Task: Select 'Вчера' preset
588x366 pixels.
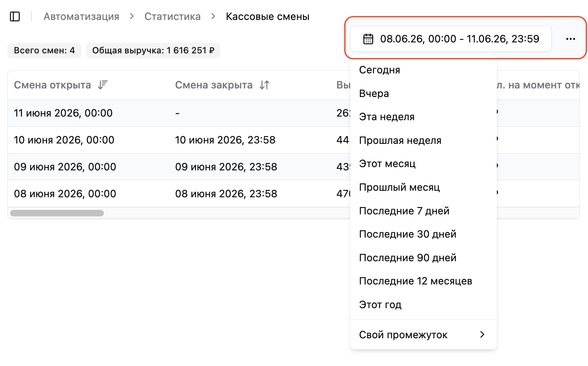Action: point(423,94)
